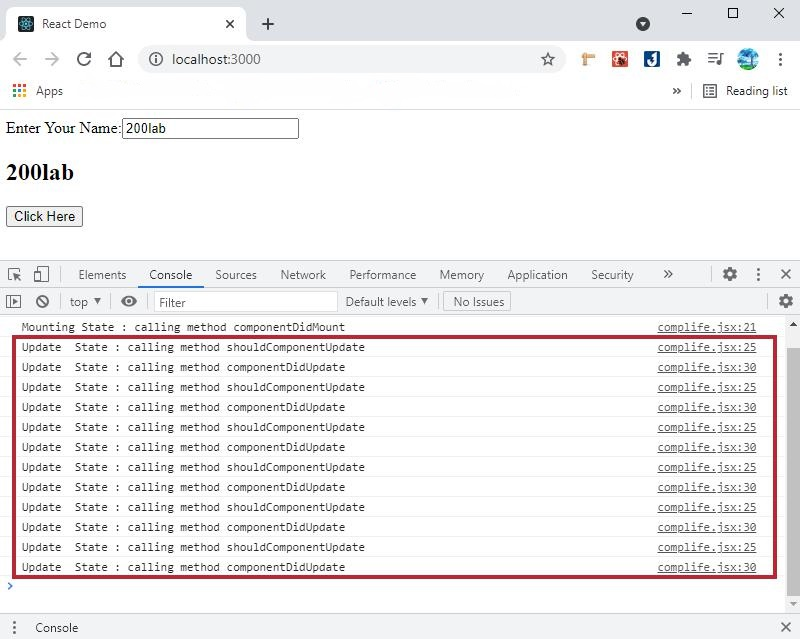Open the first complife.jsx:25 source link
The width and height of the screenshot is (800, 639).
point(706,347)
